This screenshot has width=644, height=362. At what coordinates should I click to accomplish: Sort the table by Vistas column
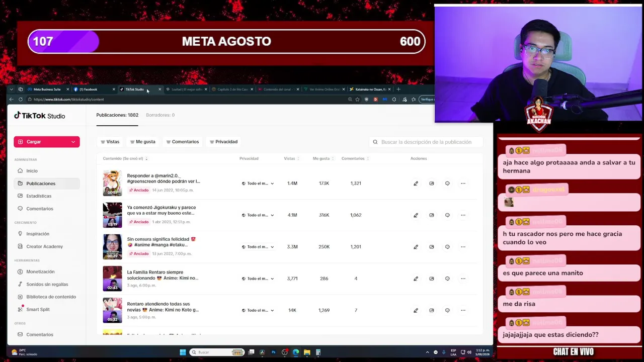click(292, 158)
